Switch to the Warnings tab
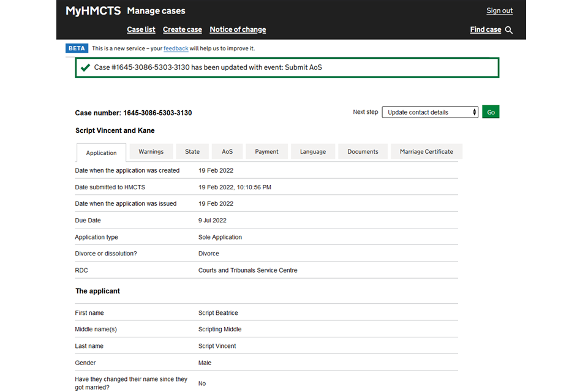Image resolution: width=588 pixels, height=392 pixels. pos(151,152)
